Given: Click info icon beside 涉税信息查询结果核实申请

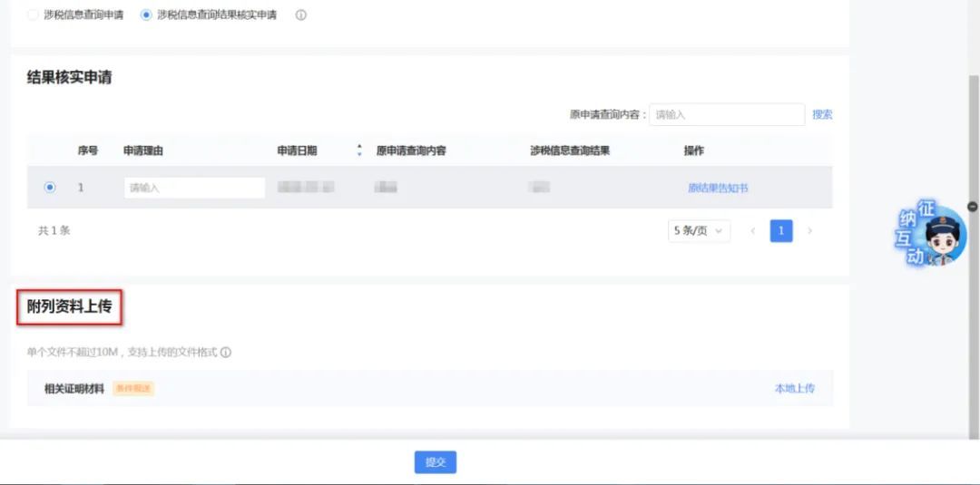Looking at the screenshot, I should point(300,15).
